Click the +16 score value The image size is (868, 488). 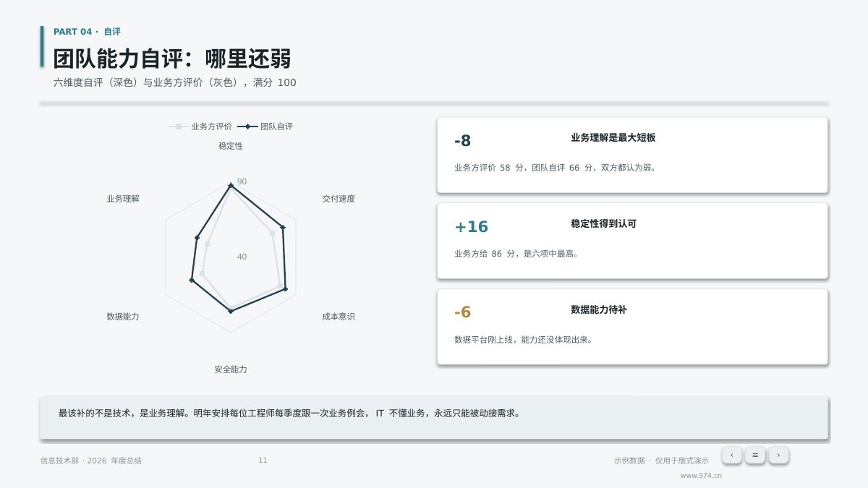[472, 227]
